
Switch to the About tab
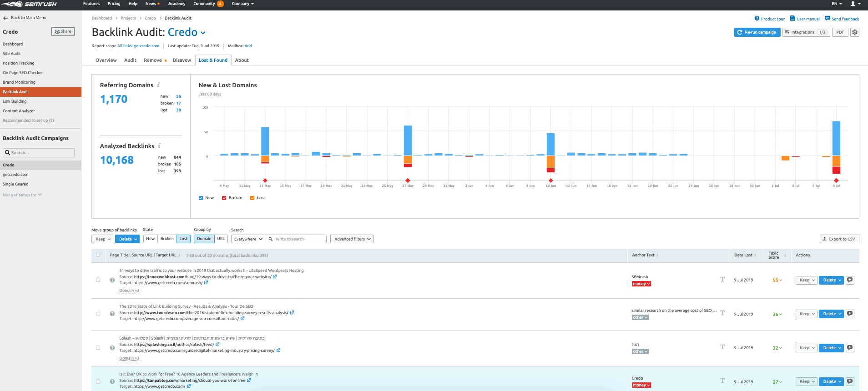click(242, 60)
